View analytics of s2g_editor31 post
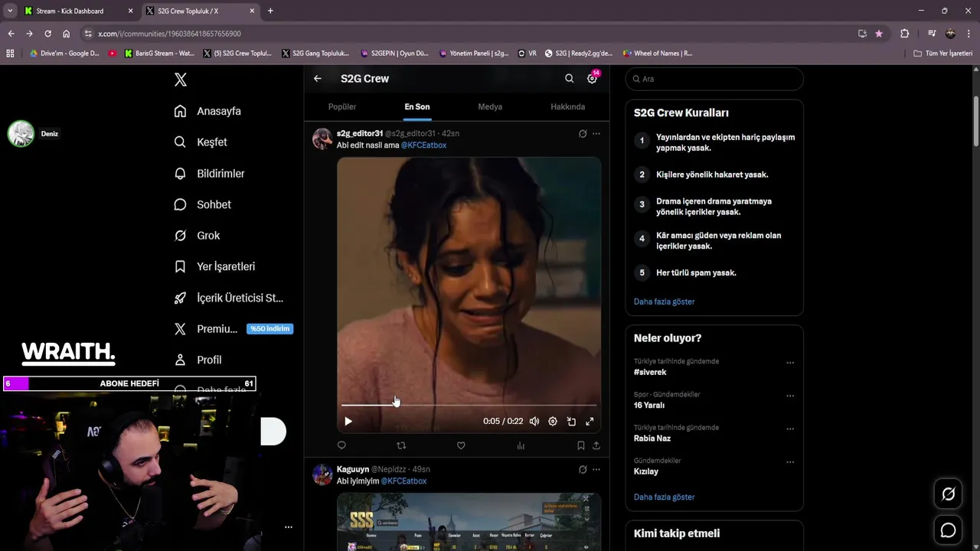The height and width of the screenshot is (551, 980). tap(521, 445)
